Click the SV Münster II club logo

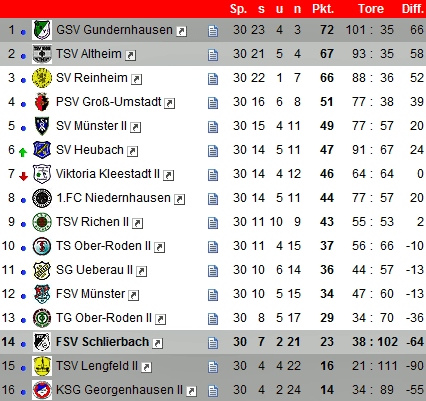42,126
